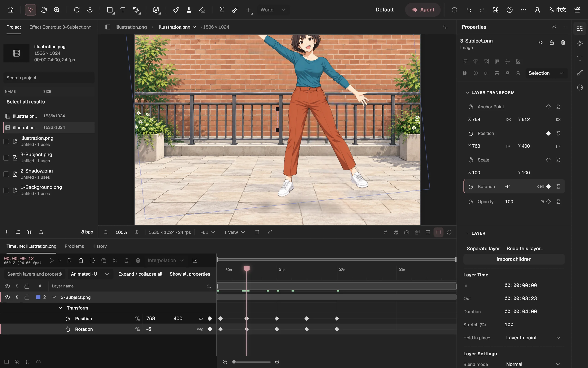
Task: Toggle Opacity keyframe diamond in Properties
Action: point(548,202)
